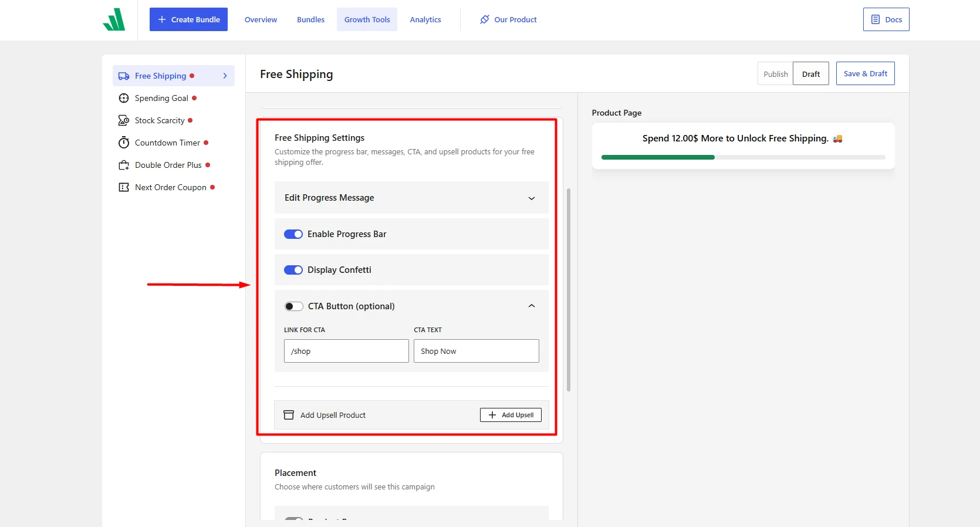Viewport: 980px width, 527px height.
Task: Select Spending Goal in the sidebar
Action: pos(174,98)
